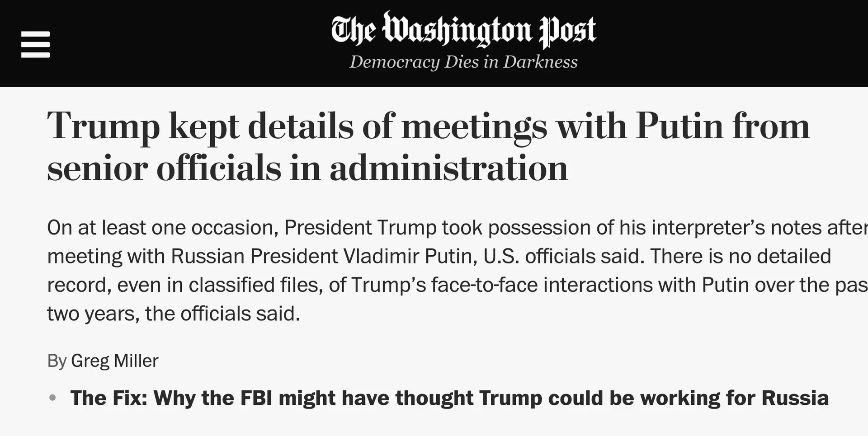Click the bullet before The Fix link
Image resolution: width=868 pixels, height=436 pixels.
(x=52, y=398)
